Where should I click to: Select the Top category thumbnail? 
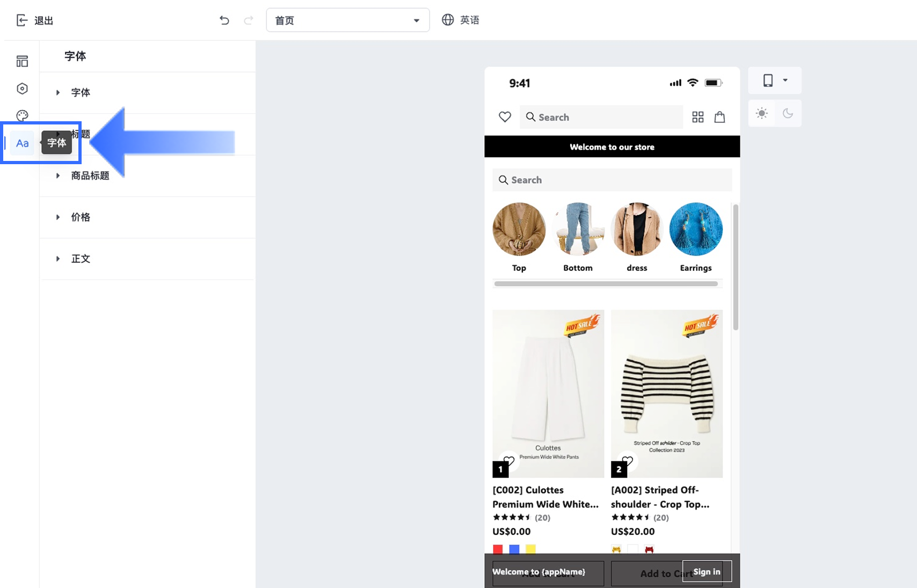tap(519, 229)
